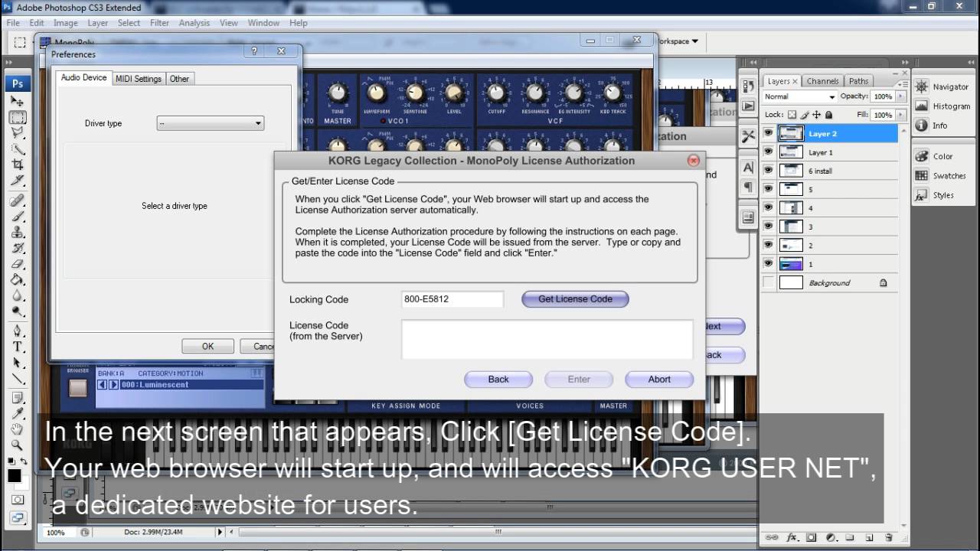Open the adjustment layer menu icon

[831, 537]
